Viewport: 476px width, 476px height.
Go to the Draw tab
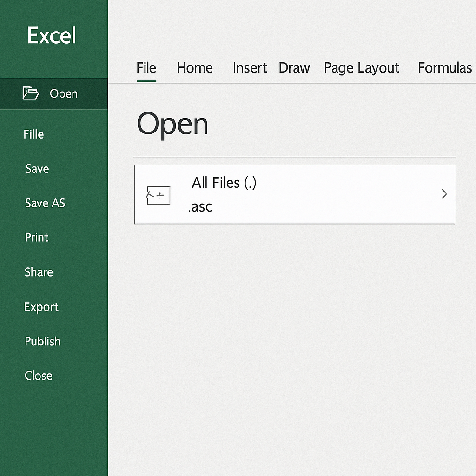pyautogui.click(x=294, y=68)
